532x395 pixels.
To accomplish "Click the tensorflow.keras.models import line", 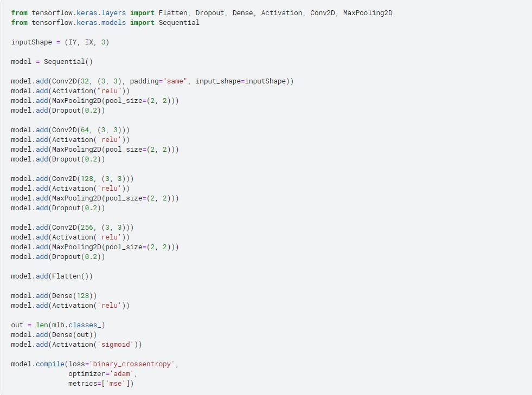I will click(105, 23).
